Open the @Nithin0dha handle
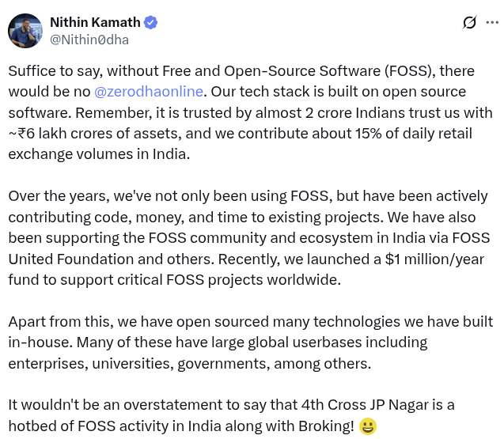The height and width of the screenshot is (439, 504). 89,40
